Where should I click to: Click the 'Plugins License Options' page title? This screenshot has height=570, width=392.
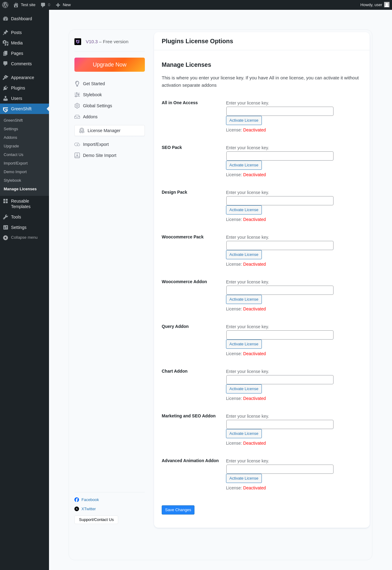(x=197, y=41)
